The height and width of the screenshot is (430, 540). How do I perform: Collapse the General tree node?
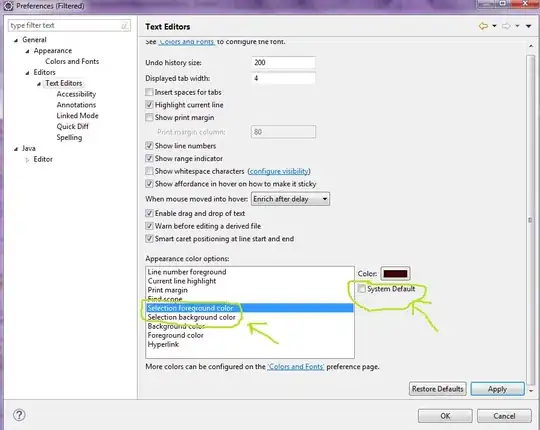click(16, 40)
